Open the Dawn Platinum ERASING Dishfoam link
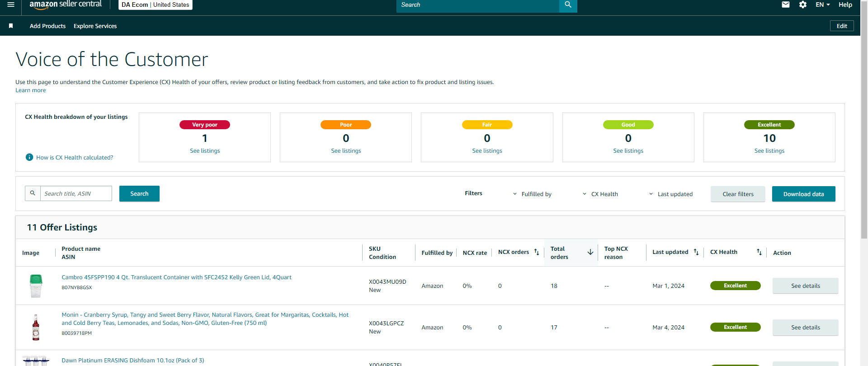 point(133,361)
